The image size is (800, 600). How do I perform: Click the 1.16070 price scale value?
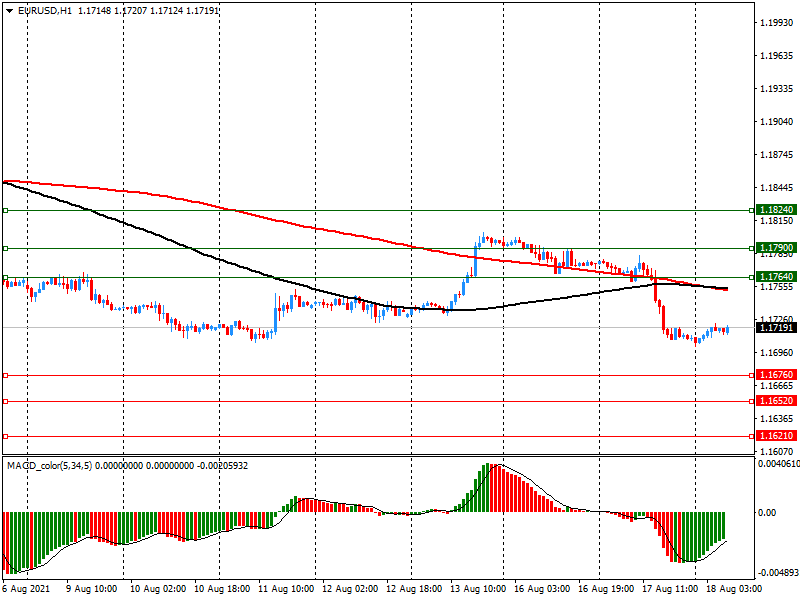(777, 452)
